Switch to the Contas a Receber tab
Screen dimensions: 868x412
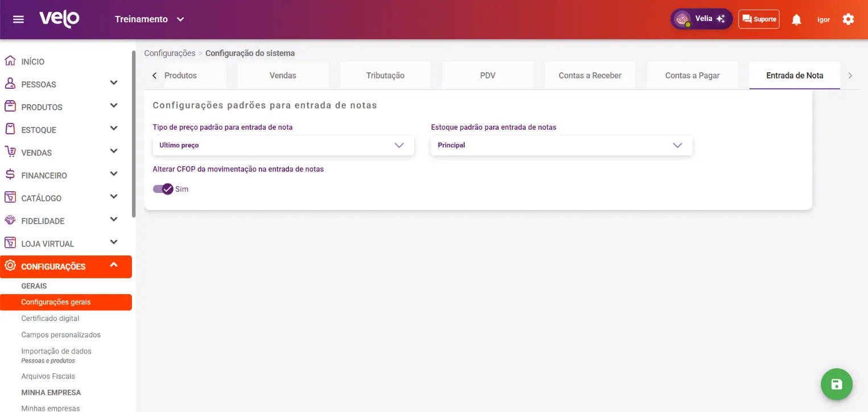tap(590, 76)
